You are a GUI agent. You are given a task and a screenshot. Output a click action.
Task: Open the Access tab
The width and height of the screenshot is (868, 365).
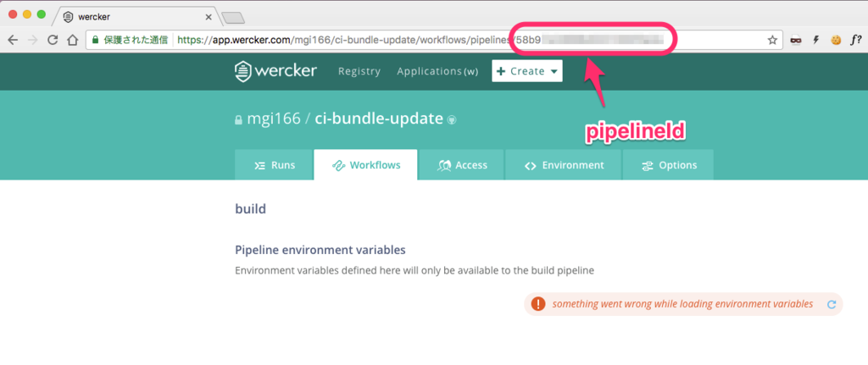click(x=462, y=165)
